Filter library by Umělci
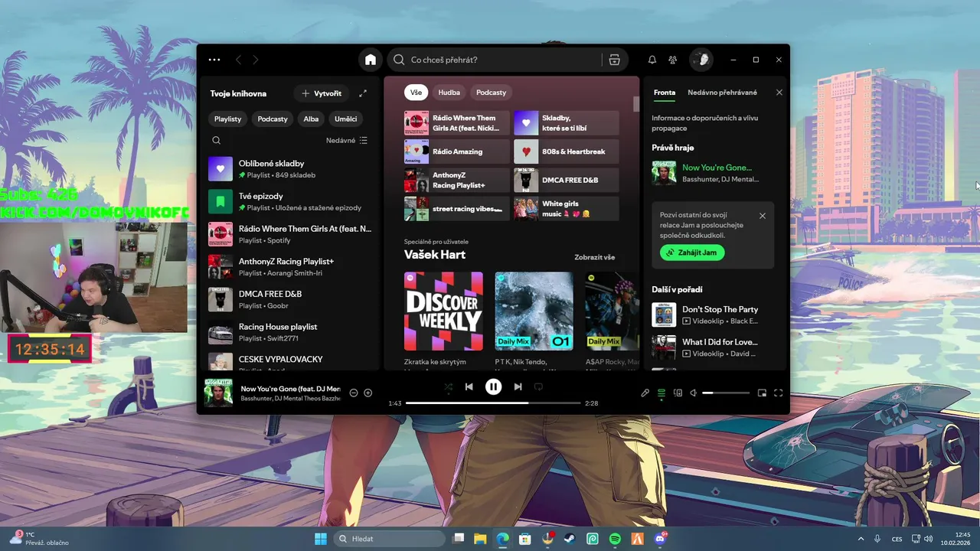980x551 pixels. click(345, 119)
